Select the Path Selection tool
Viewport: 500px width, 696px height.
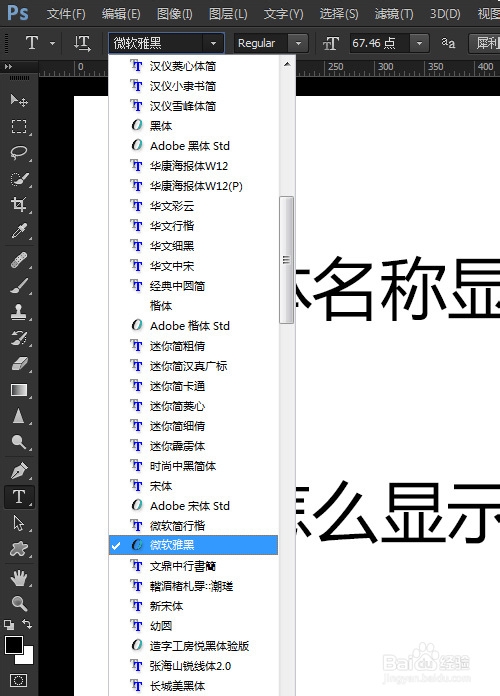[x=19, y=523]
